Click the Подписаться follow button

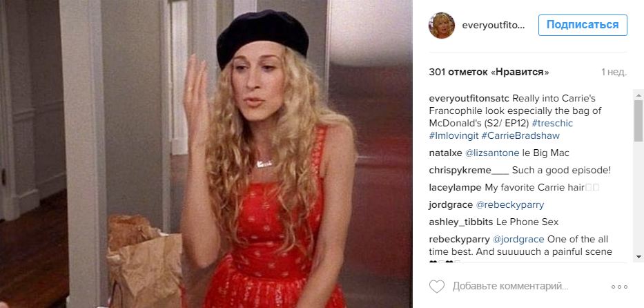[x=583, y=25]
